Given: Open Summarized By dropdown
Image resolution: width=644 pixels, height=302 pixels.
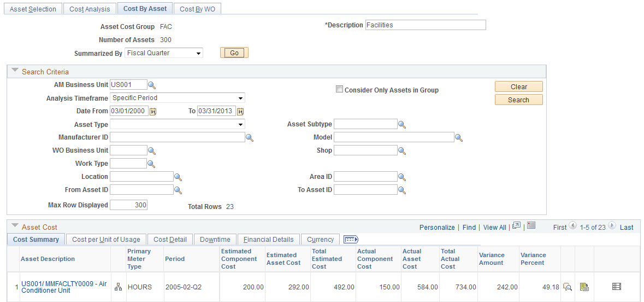Looking at the screenshot, I should point(164,53).
